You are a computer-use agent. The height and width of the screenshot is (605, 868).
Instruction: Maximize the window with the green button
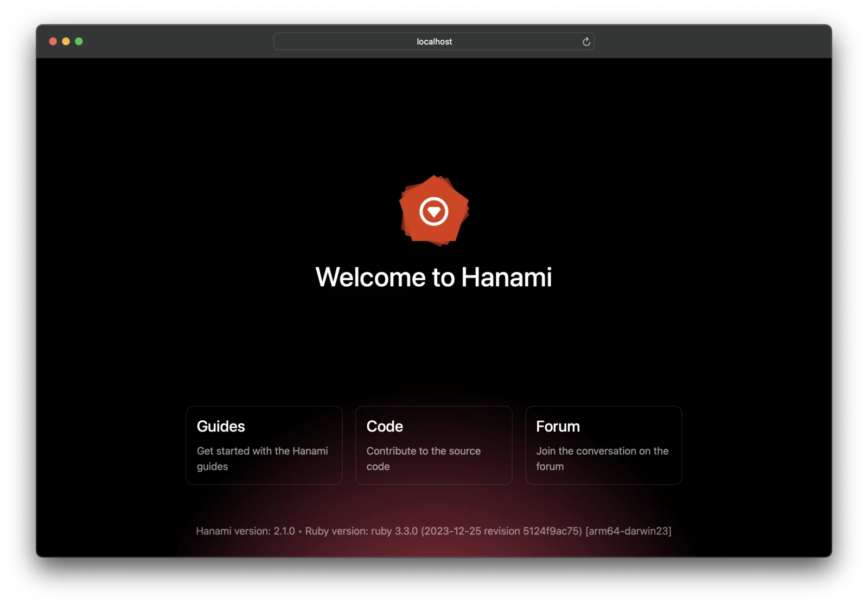79,41
